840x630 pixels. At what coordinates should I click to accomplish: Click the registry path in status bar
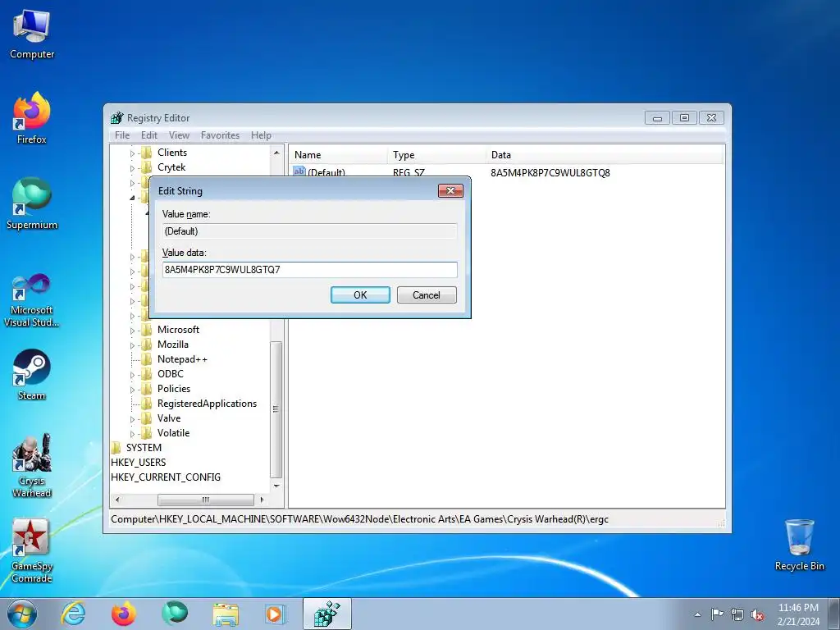(x=359, y=519)
